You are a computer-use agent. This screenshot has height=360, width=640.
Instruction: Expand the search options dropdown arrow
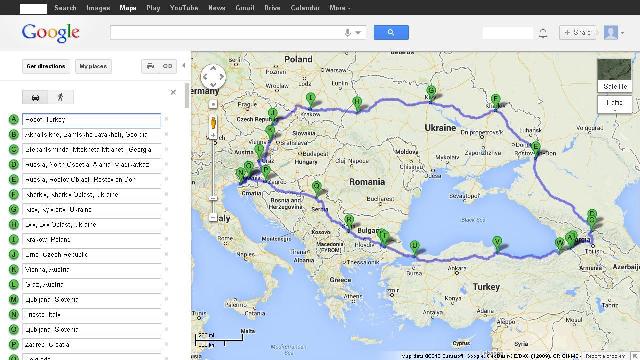358,33
